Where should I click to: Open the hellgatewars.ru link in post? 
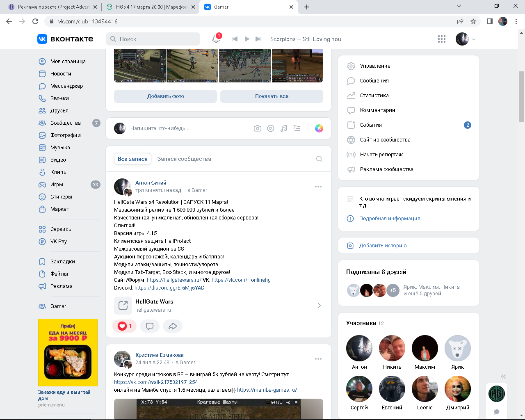click(x=174, y=280)
